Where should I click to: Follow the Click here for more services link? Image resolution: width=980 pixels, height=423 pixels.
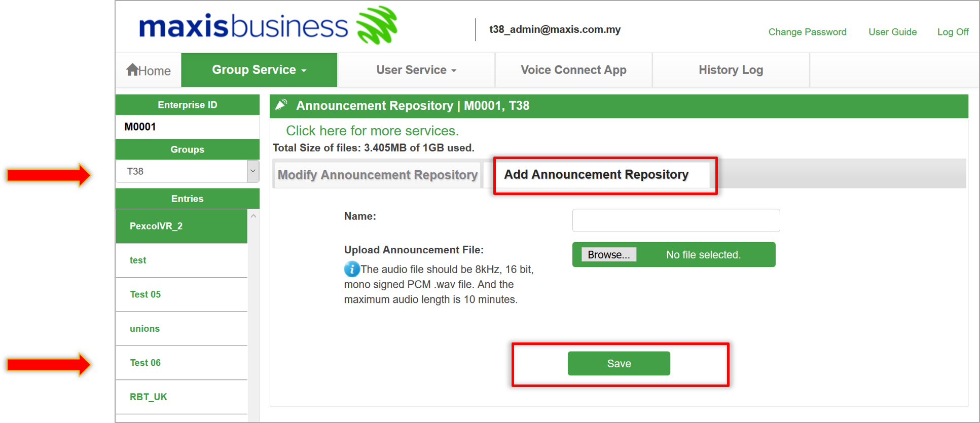click(372, 131)
